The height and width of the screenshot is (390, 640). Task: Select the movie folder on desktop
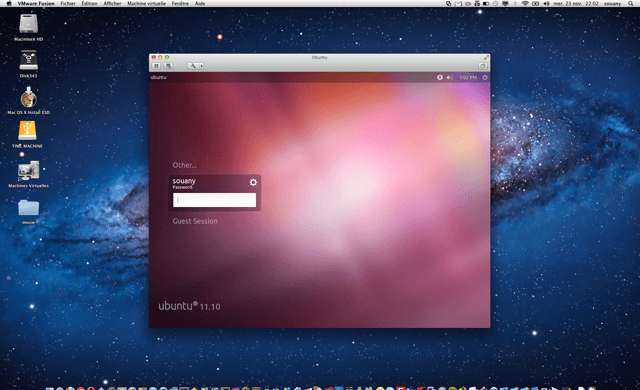29,208
